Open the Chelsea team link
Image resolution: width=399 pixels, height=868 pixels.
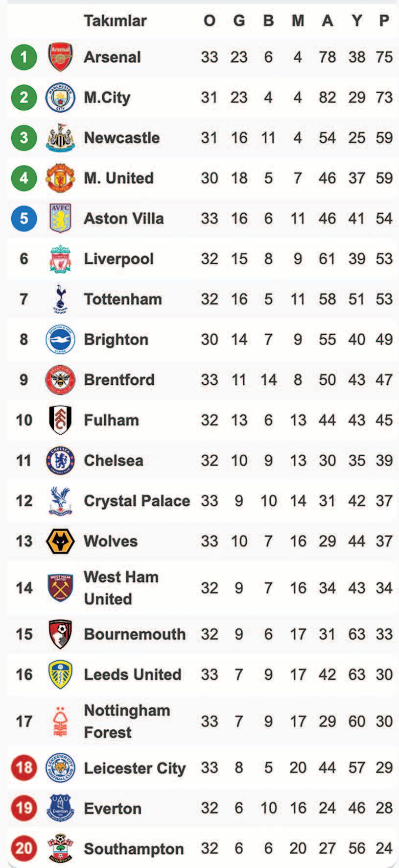click(114, 460)
